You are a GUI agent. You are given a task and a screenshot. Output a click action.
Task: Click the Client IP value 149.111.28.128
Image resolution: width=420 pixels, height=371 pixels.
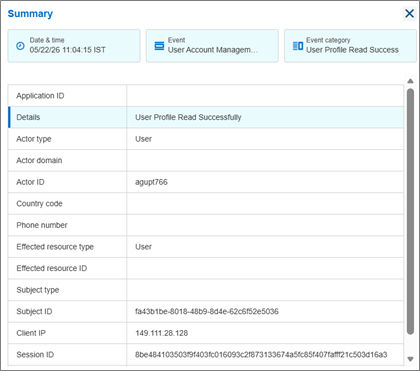click(162, 333)
